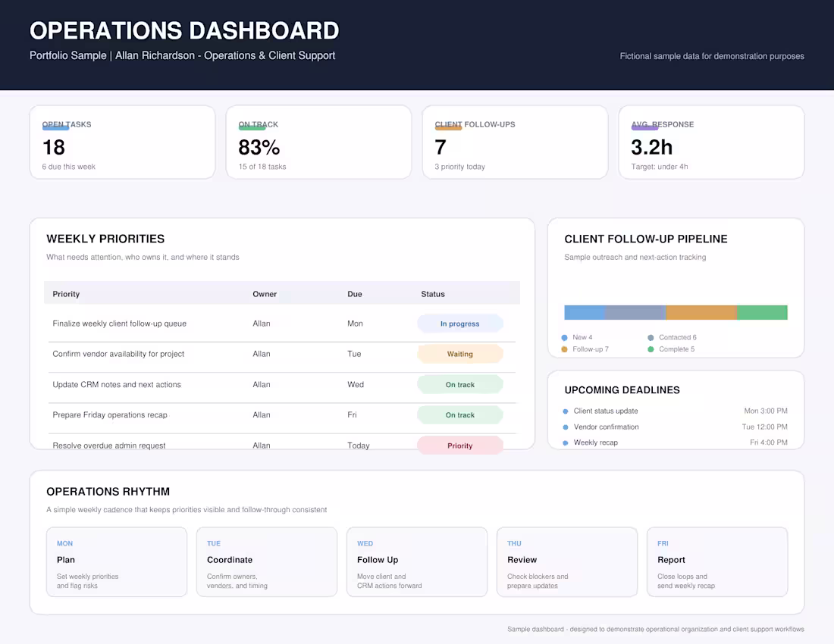Screen dimensions: 834x644
Task: Click 'Target: under 4h' subtext
Action: click(660, 167)
